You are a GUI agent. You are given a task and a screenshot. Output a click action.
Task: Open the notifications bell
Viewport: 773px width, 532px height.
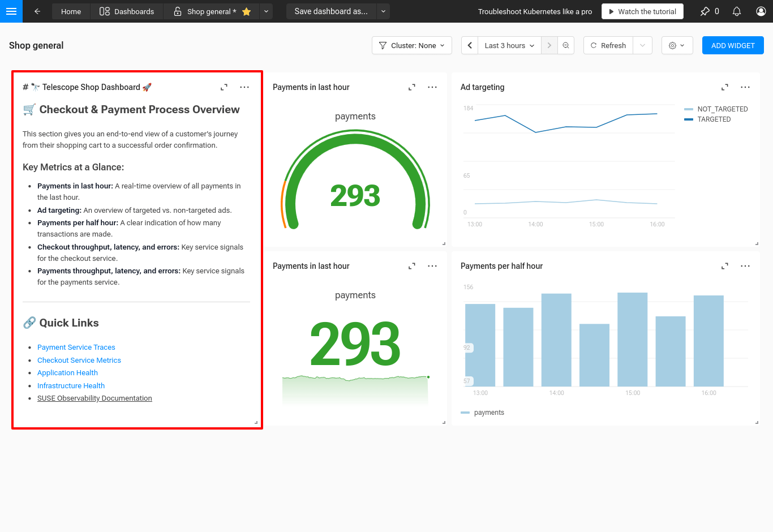736,11
